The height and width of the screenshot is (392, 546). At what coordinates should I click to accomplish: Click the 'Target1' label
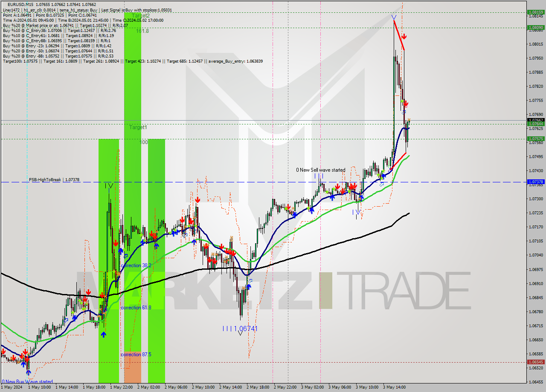click(138, 127)
